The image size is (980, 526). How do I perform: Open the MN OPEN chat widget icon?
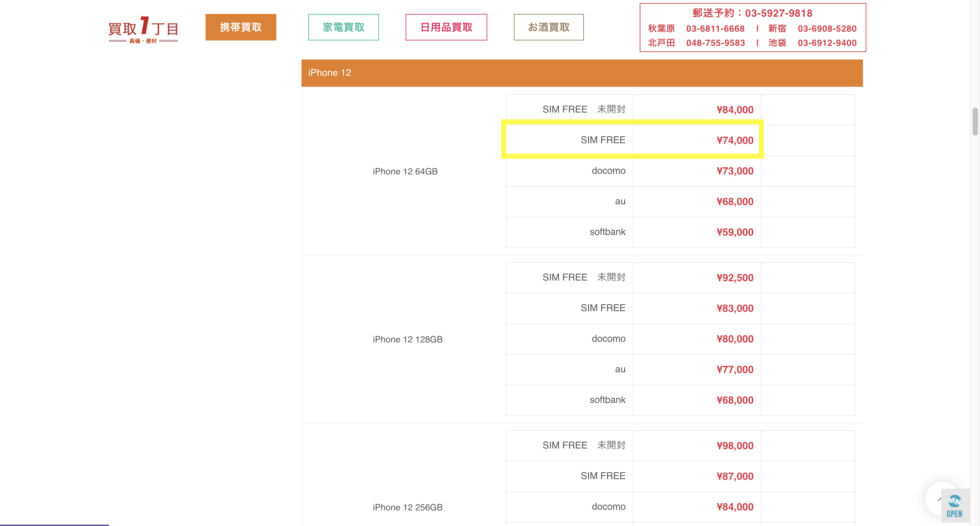point(955,506)
